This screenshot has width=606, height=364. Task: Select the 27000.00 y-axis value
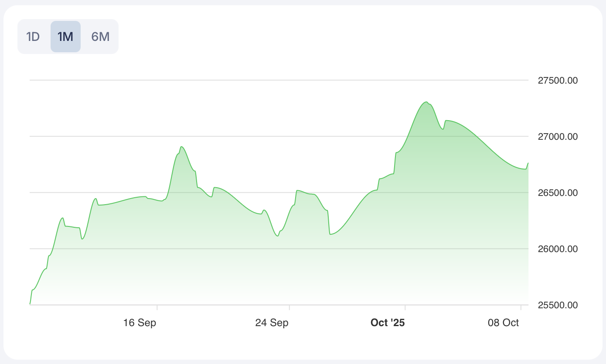pos(558,137)
